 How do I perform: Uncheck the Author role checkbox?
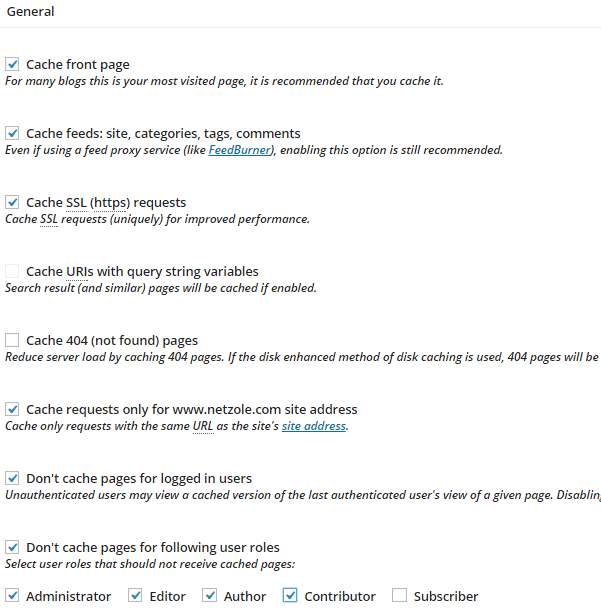coord(210,596)
